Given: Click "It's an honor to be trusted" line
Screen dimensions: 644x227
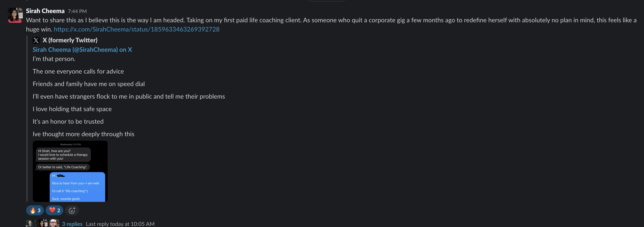Looking at the screenshot, I should point(68,121).
